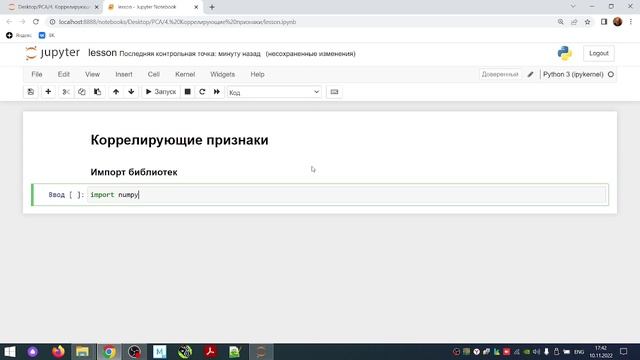This screenshot has width=640, height=360.
Task: Click the kernel idle circle indicator
Action: pyautogui.click(x=611, y=74)
